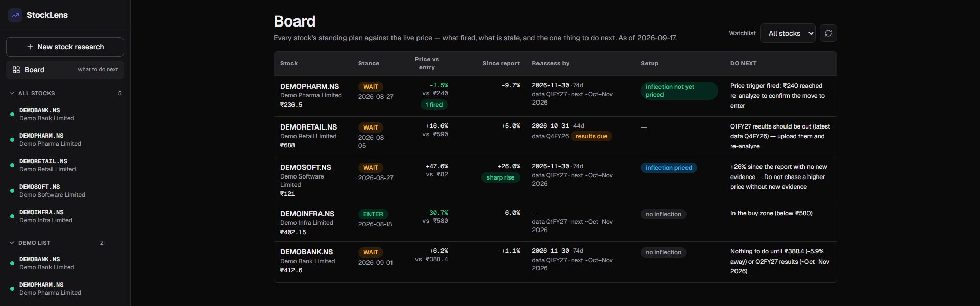Click the 'inflection not yet priced' tag
Image resolution: width=980 pixels, height=306 pixels.
click(679, 91)
